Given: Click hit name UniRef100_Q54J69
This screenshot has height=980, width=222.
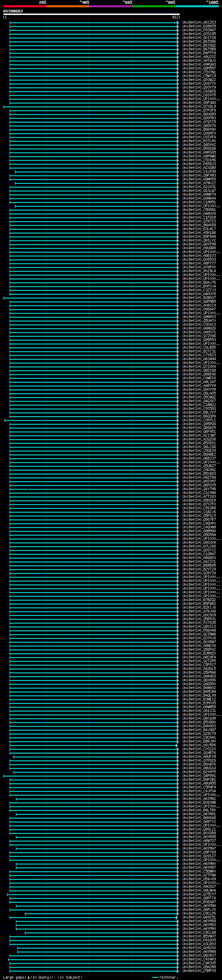Looking at the screenshot, I should pos(199,879).
